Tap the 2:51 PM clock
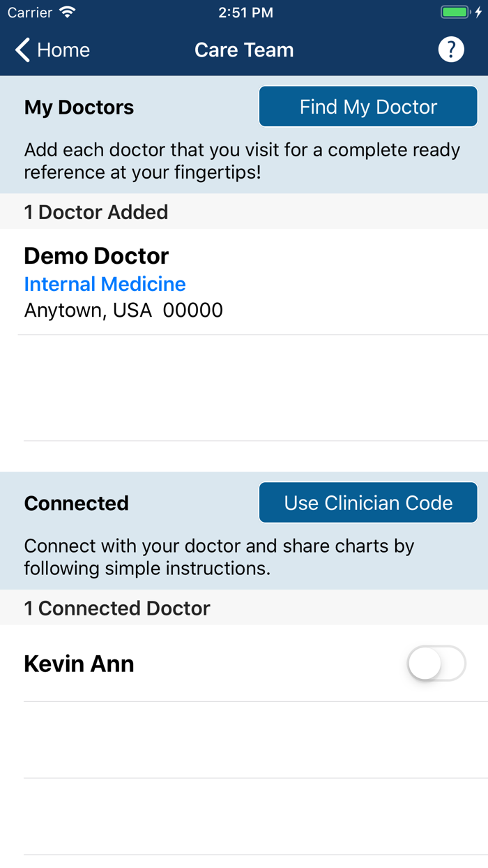The height and width of the screenshot is (868, 488). tap(245, 13)
